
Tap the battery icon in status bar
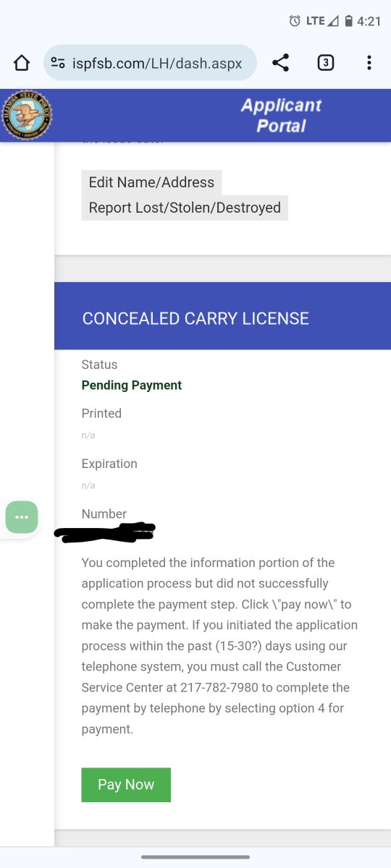click(x=348, y=21)
